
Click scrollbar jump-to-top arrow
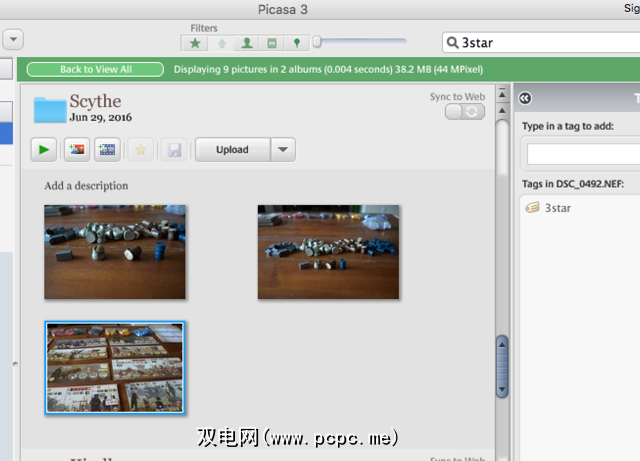click(502, 94)
